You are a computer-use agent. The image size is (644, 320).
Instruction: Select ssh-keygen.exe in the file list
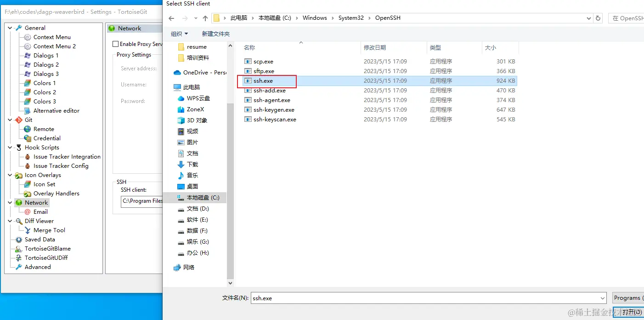pos(275,109)
